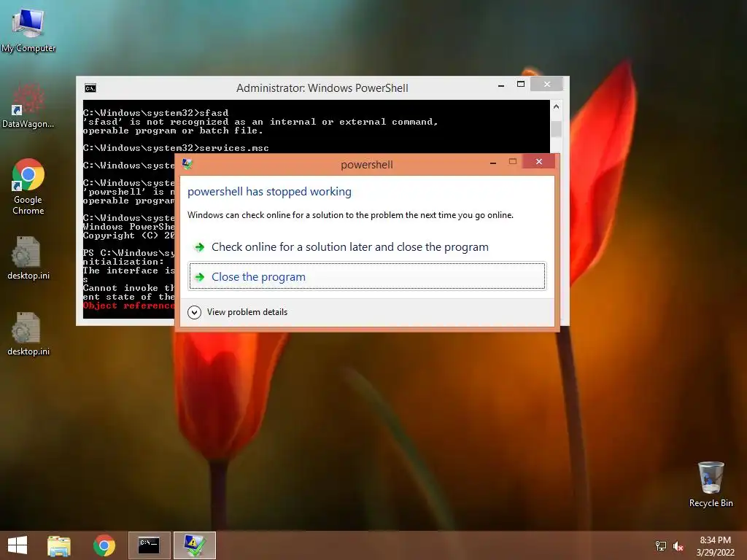This screenshot has height=560, width=747.
Task: Minimize the powershell error dialog
Action: [493, 163]
